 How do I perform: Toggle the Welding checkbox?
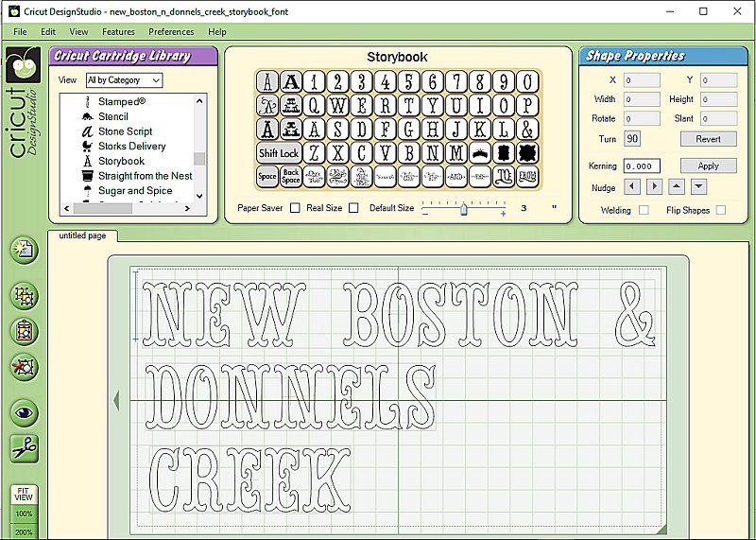click(644, 210)
